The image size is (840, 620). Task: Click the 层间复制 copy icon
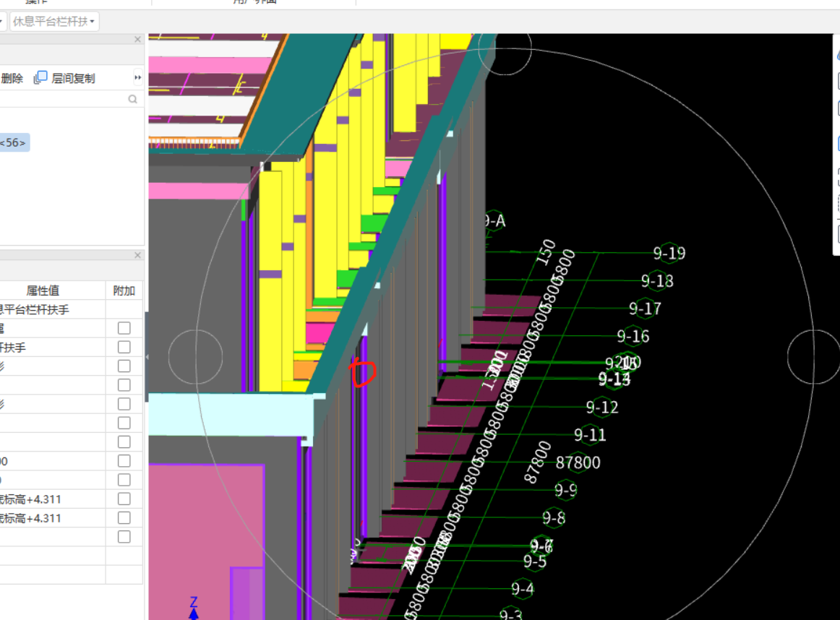tap(40, 77)
